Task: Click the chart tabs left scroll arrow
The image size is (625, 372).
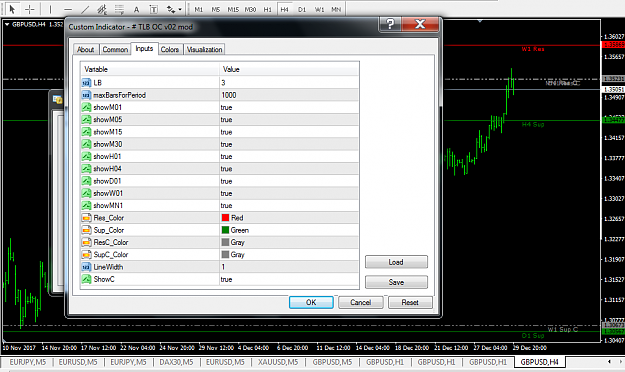Action: 609,362
